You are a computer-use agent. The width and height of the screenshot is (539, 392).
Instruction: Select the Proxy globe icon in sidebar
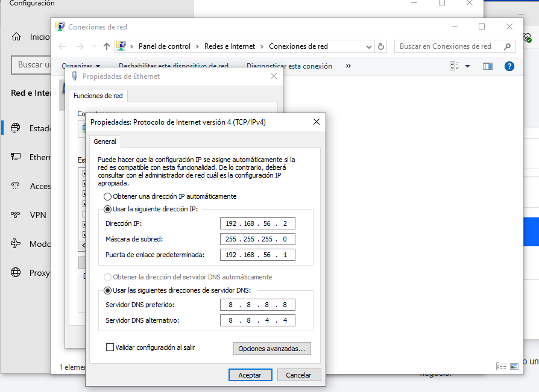tap(16, 273)
